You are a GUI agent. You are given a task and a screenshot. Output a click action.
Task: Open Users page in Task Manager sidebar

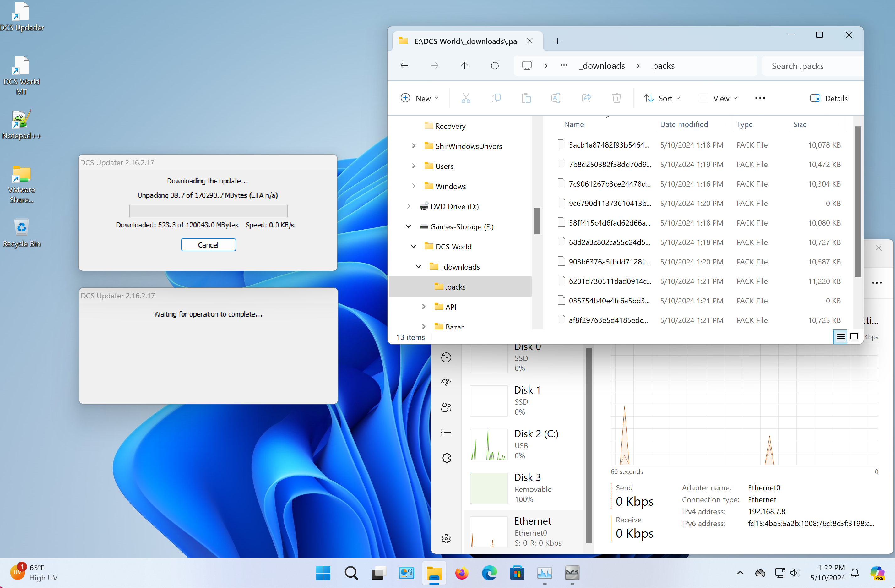pyautogui.click(x=446, y=407)
